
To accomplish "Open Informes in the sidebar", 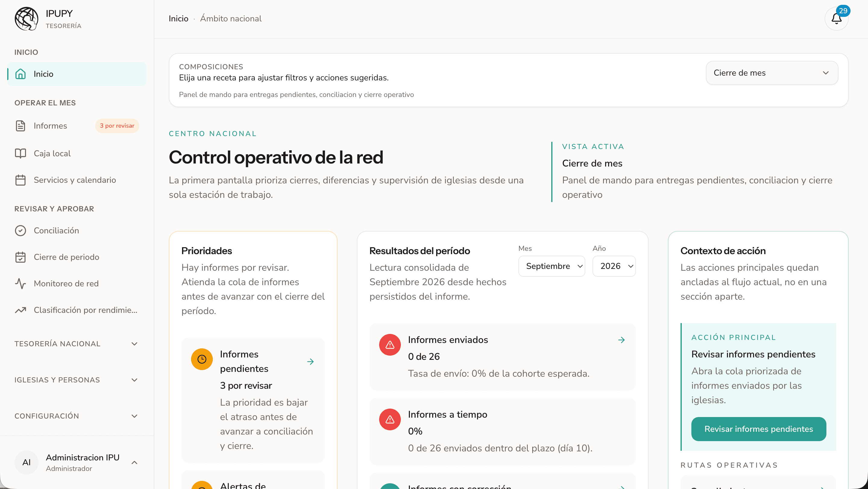I will click(x=77, y=126).
